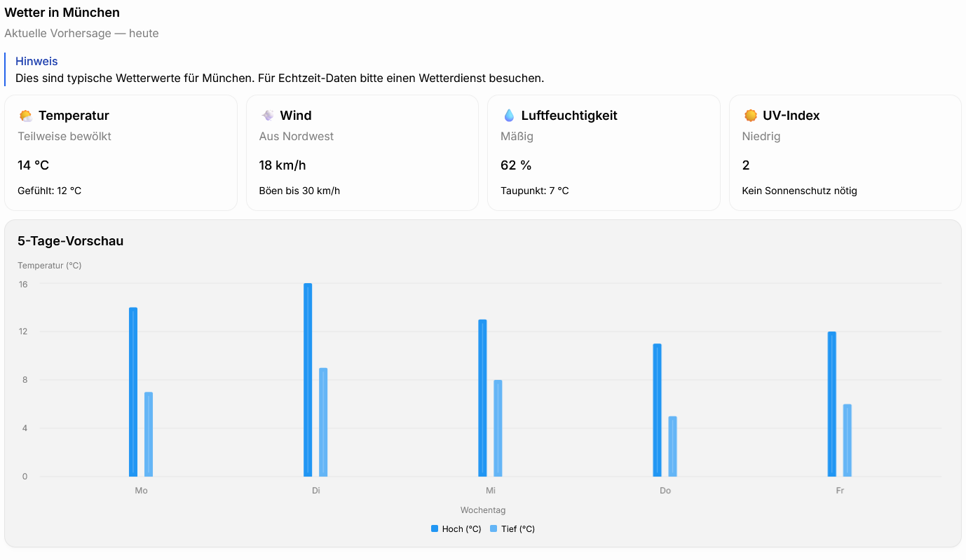Click the water droplet icon beside Luftfeuchtigkeit
This screenshot has height=560, width=966.
tap(509, 116)
